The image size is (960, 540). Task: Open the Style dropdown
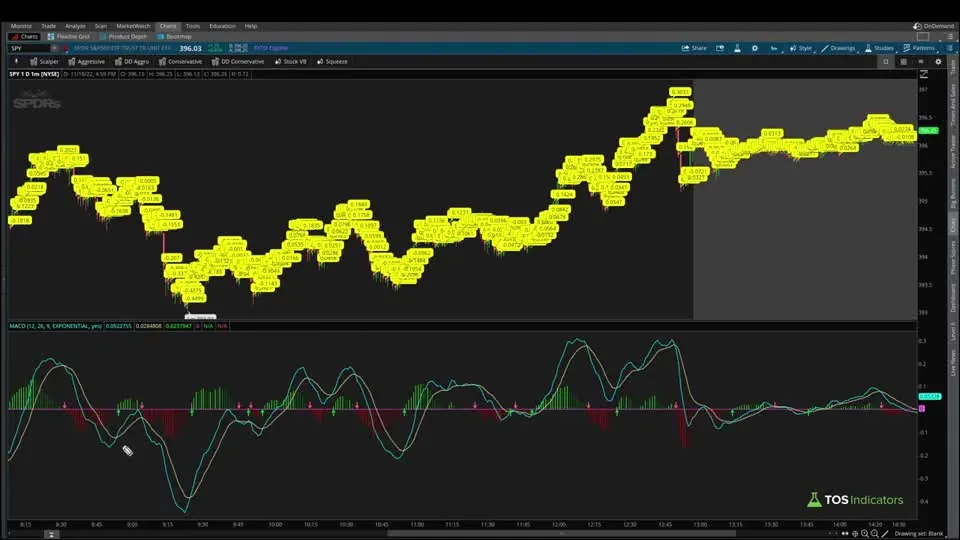[x=801, y=48]
